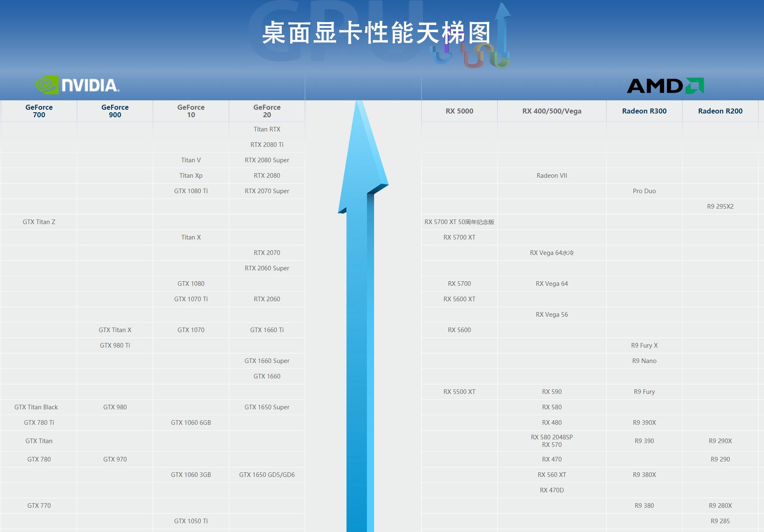764x532 pixels.
Task: Click the R9 295X2 entry
Action: point(720,207)
